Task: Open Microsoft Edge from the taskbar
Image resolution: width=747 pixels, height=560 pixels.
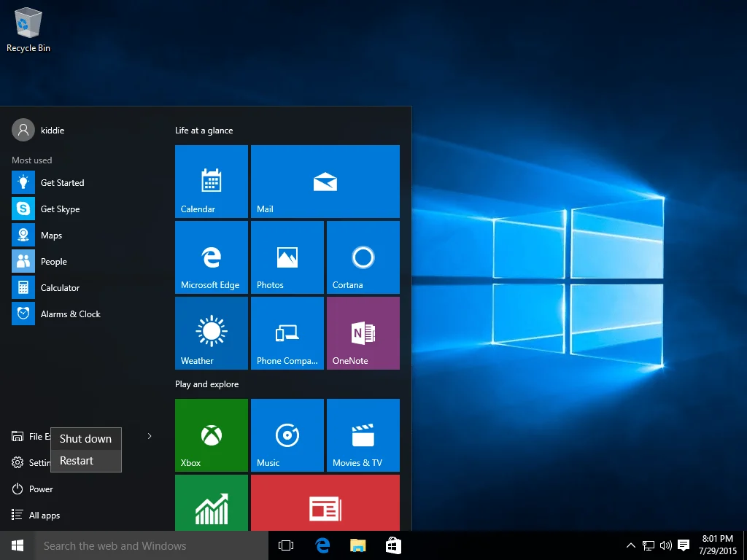Action: coord(322,545)
